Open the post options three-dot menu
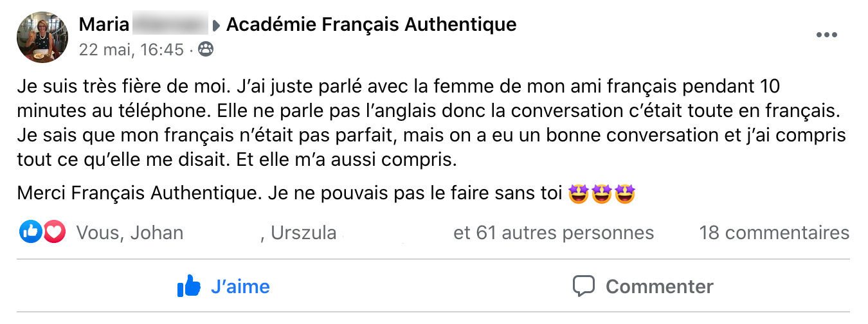Viewport: 868px width, 324px height. (x=826, y=35)
